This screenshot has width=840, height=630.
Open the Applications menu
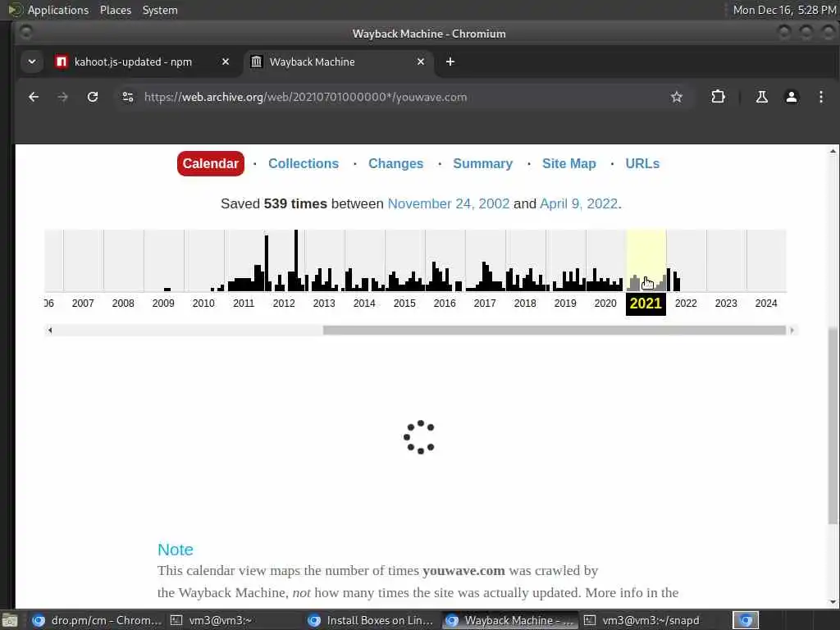pos(58,10)
